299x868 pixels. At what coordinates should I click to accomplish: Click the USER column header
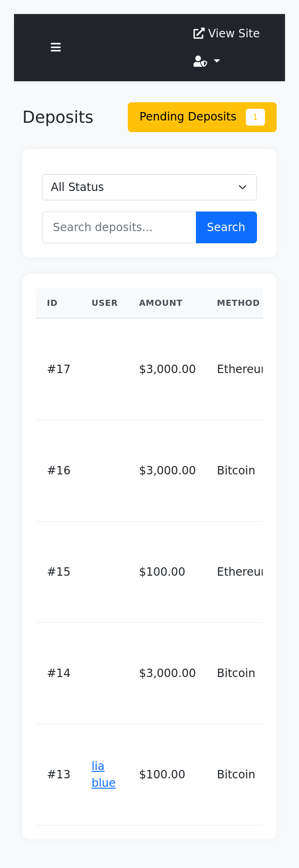[104, 303]
